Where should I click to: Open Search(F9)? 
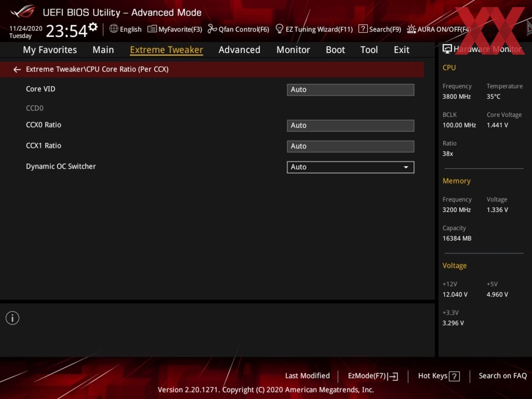coord(380,29)
